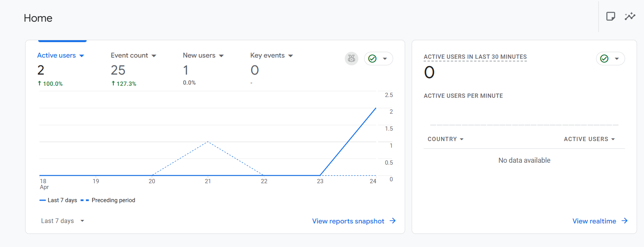The height and width of the screenshot is (247, 644).
Task: Switch to the New users metric tab
Action: (x=199, y=55)
